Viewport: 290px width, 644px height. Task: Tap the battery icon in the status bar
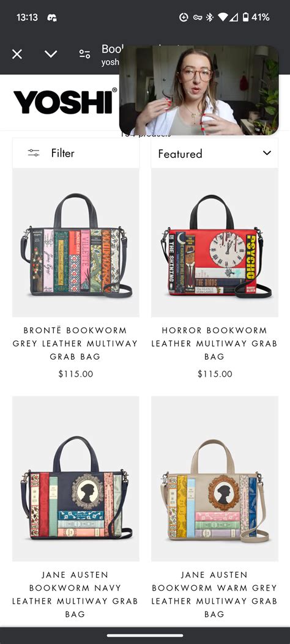coord(245,17)
